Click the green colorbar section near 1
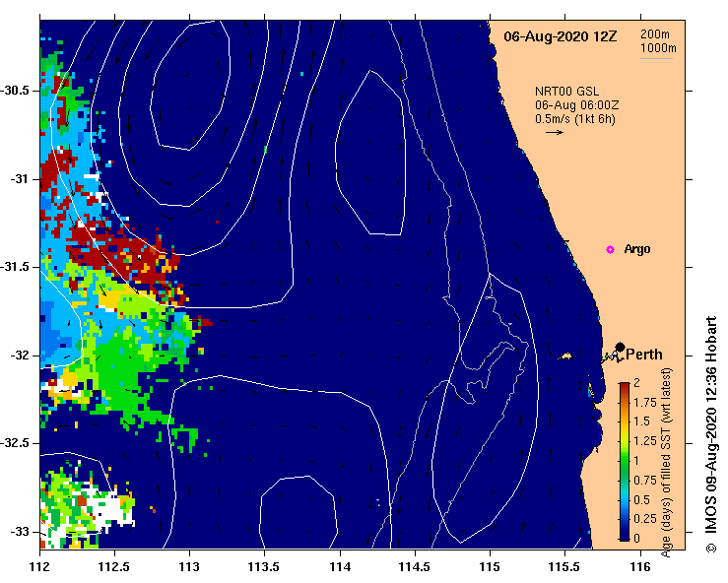Image resolution: width=728 pixels, height=583 pixels. (625, 461)
